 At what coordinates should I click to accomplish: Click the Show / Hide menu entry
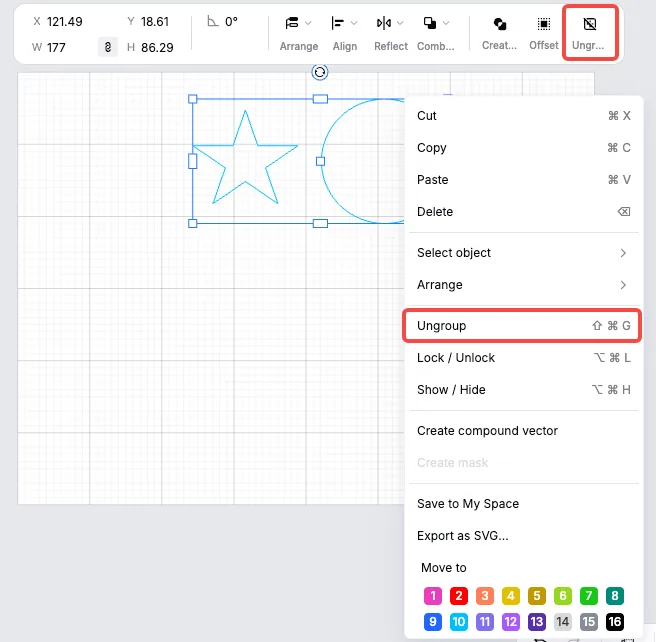click(x=522, y=390)
